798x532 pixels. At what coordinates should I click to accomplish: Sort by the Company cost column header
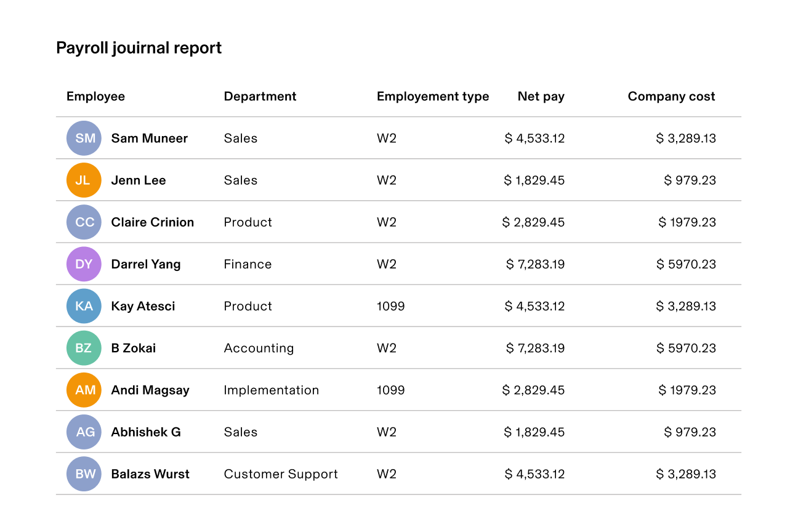671,96
